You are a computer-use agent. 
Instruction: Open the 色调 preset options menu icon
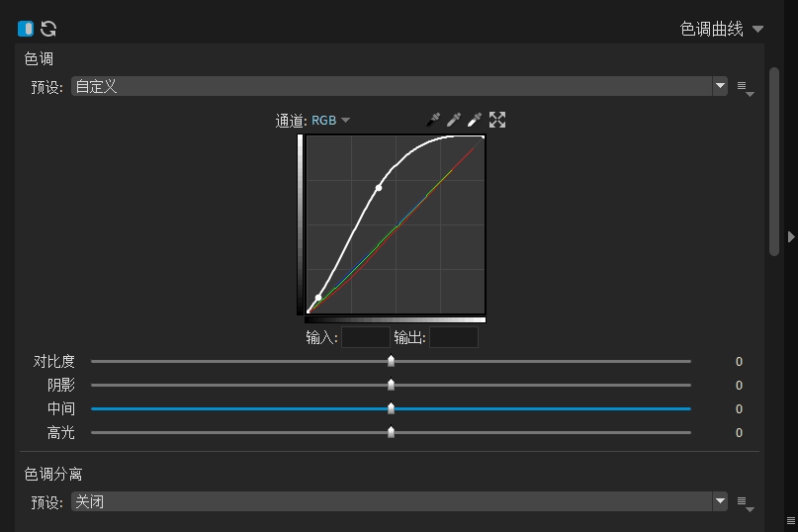click(745, 88)
